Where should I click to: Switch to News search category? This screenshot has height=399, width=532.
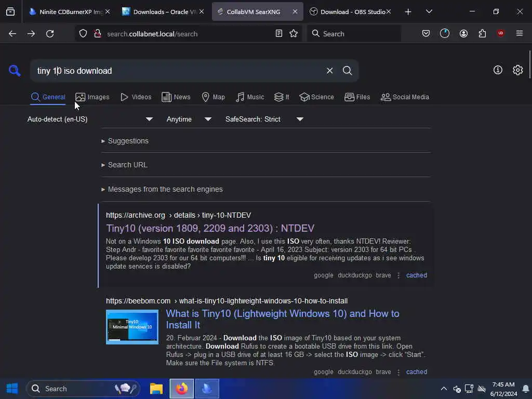tap(176, 97)
